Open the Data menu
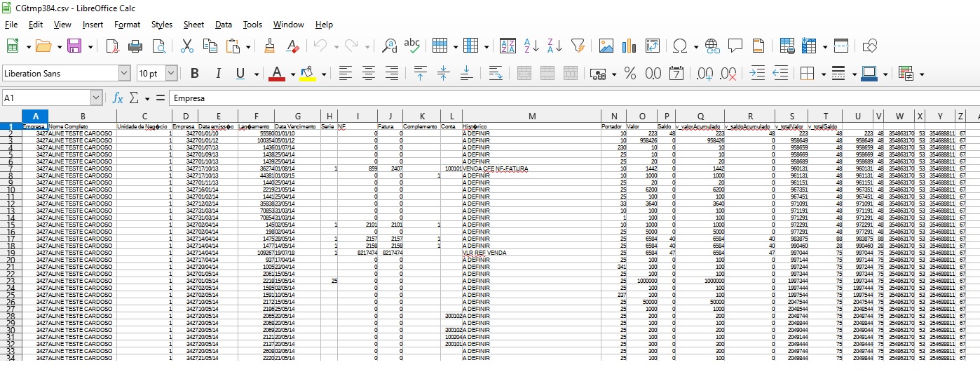The image size is (980, 379). [x=224, y=25]
